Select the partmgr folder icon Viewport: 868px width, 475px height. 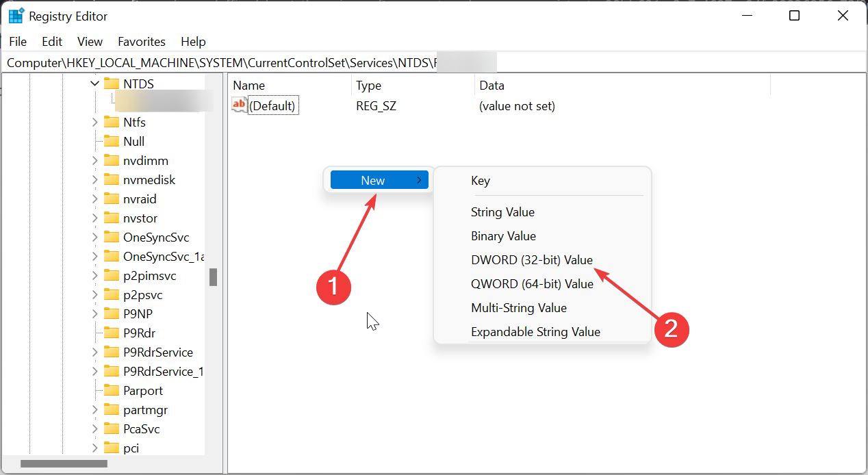pos(112,409)
